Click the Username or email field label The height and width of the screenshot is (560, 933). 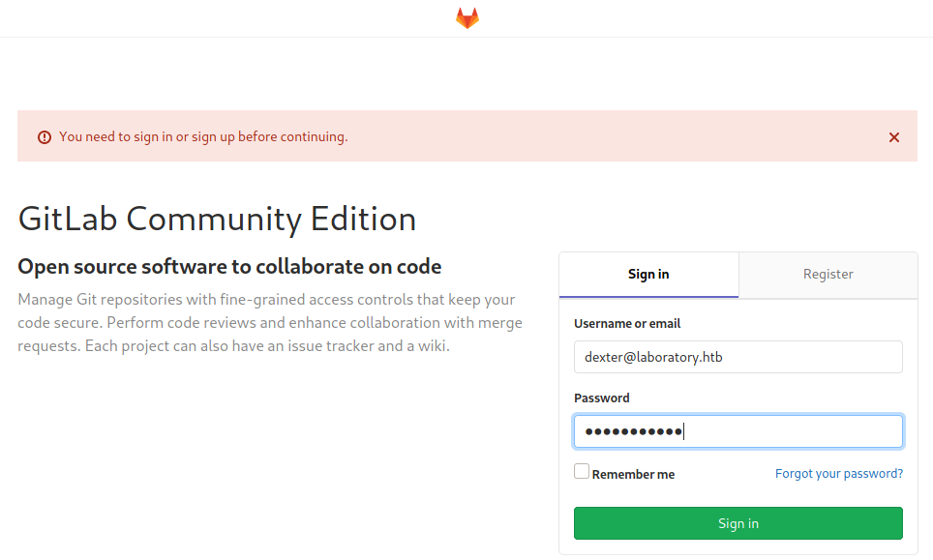[629, 323]
